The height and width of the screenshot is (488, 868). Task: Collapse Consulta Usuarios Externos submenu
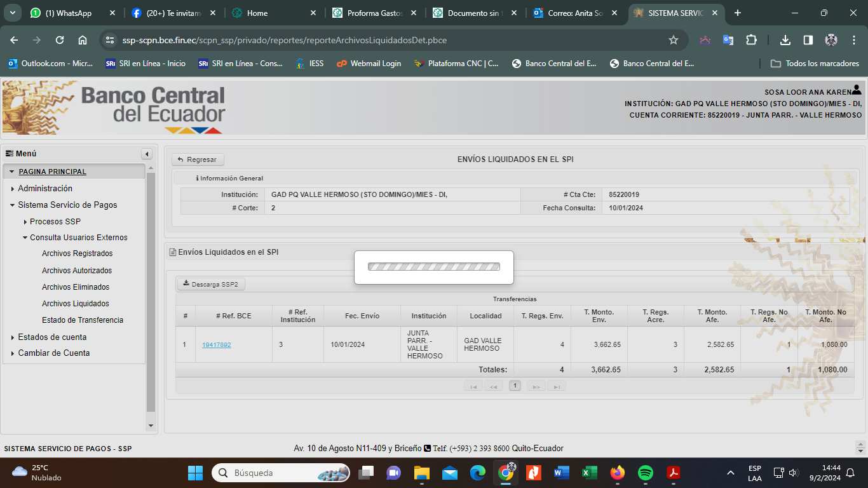pos(78,237)
